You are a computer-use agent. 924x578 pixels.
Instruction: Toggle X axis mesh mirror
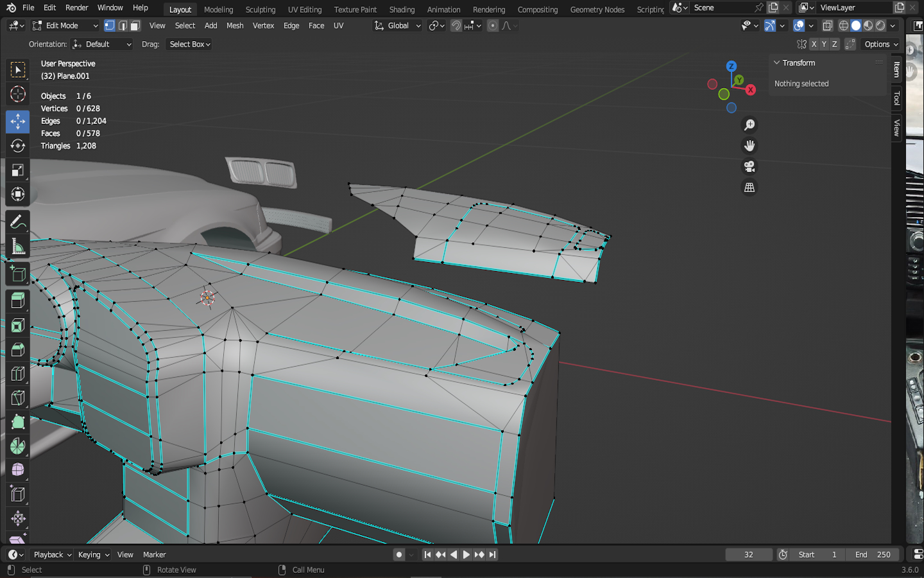coord(814,44)
